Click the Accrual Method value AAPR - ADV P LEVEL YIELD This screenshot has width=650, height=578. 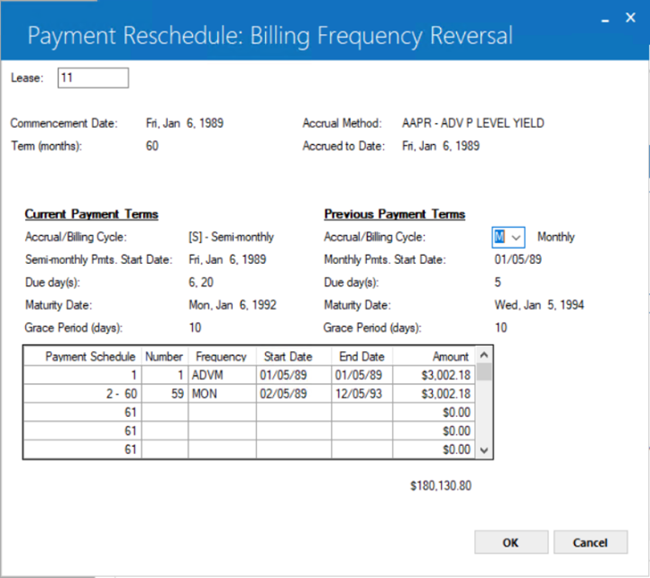point(473,123)
